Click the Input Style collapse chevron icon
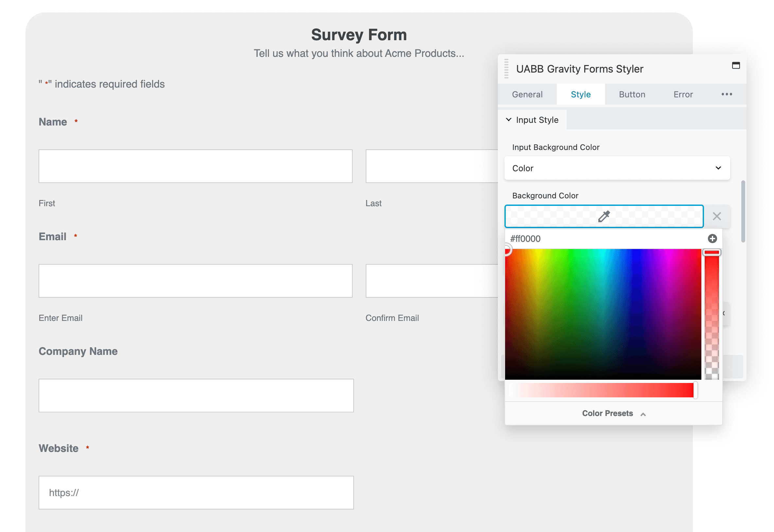Image resolution: width=774 pixels, height=532 pixels. click(509, 119)
